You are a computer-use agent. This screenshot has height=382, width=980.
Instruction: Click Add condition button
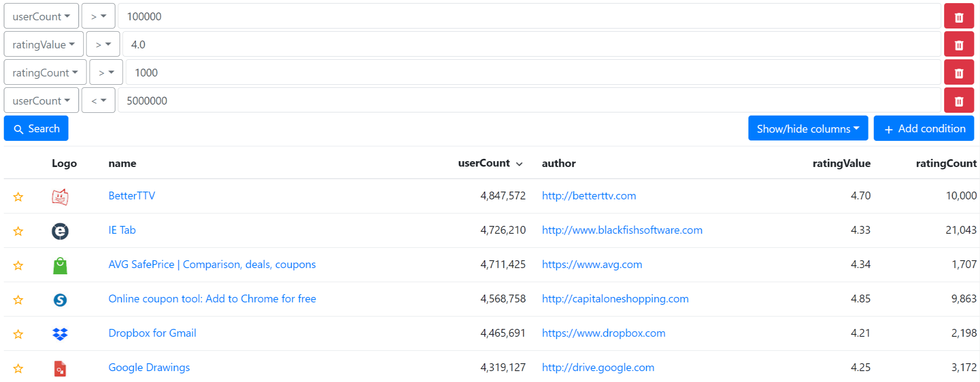(x=924, y=128)
